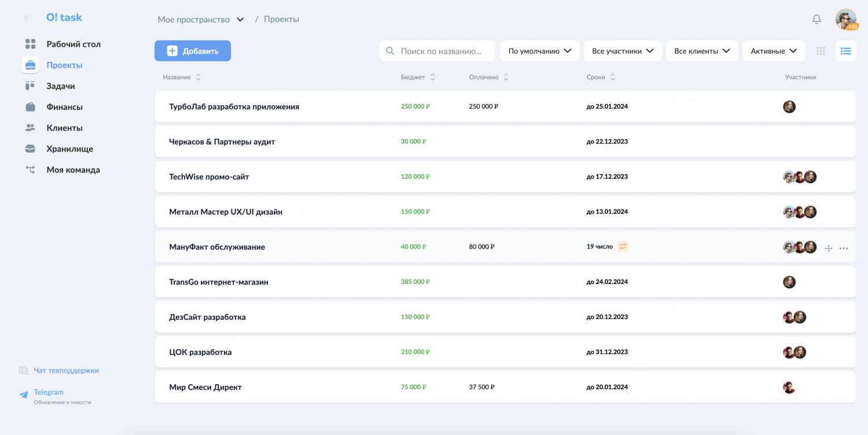
Task: Click the drag handle icon on МануФакт row
Action: coord(828,248)
